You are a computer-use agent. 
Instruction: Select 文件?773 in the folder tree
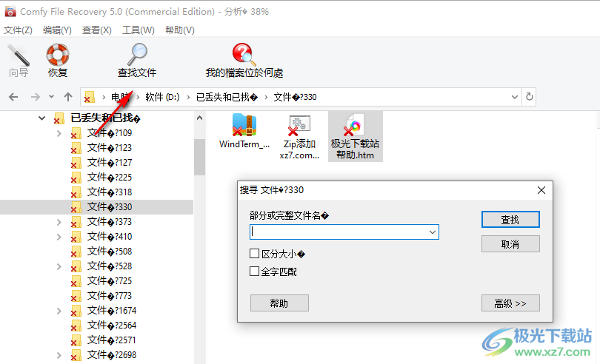pyautogui.click(x=110, y=295)
